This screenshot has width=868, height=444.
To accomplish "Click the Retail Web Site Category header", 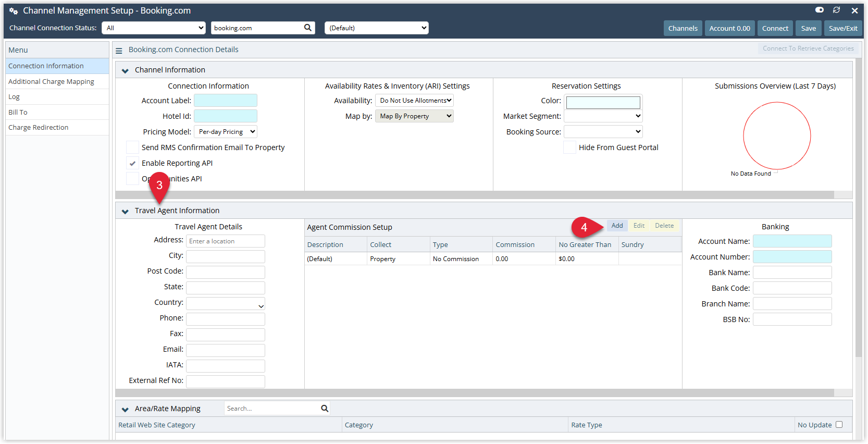I will click(229, 425).
